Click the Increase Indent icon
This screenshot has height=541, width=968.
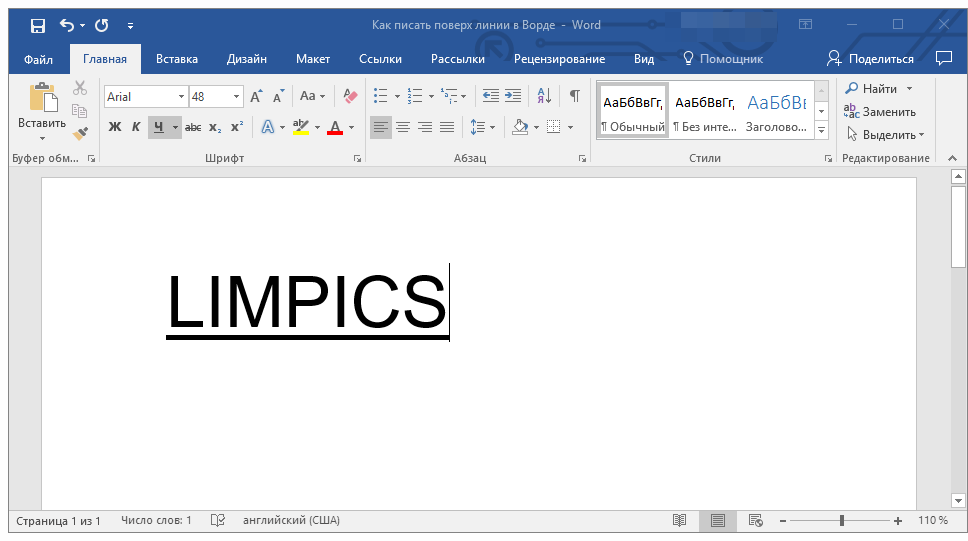click(513, 96)
